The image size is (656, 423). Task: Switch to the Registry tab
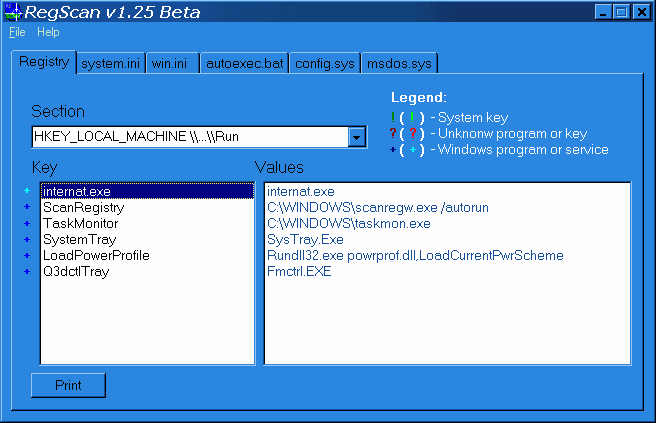click(x=44, y=62)
